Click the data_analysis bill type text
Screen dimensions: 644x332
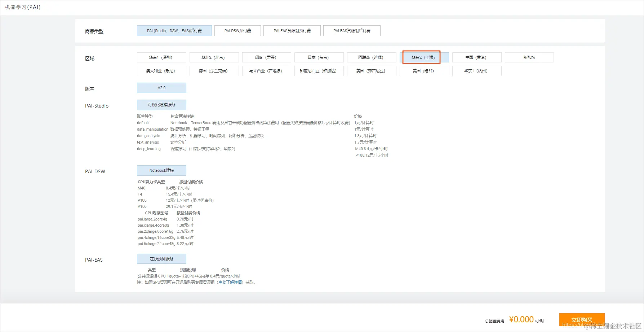(x=148, y=136)
